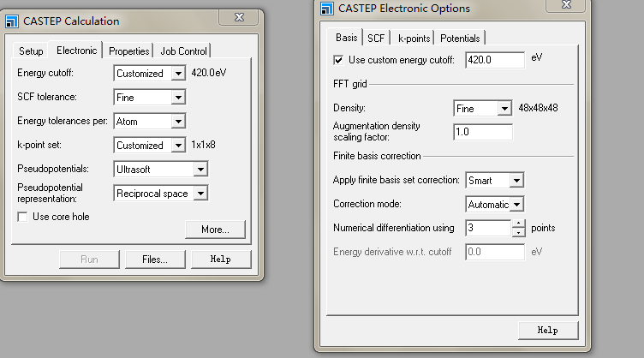Viewport: 644px width, 358px height.
Task: Switch to the Setup tab
Action: pos(31,51)
